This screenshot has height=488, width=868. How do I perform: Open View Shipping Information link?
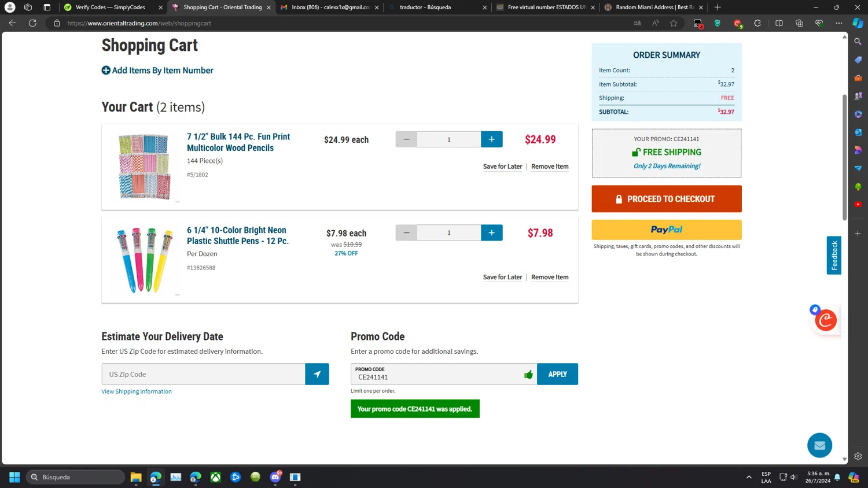point(137,391)
